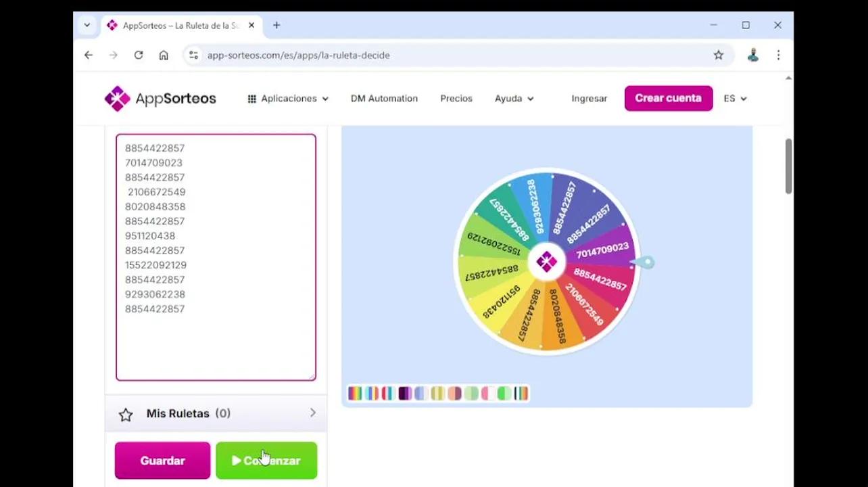
Task: Select the dark purple palette swatch
Action: pyautogui.click(x=404, y=393)
